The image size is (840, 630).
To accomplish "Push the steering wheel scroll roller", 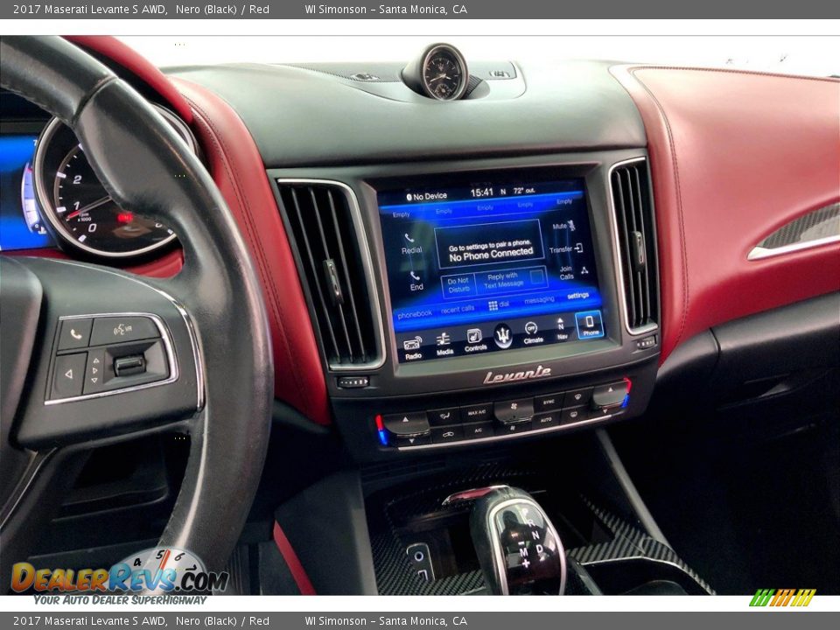I will click(129, 366).
